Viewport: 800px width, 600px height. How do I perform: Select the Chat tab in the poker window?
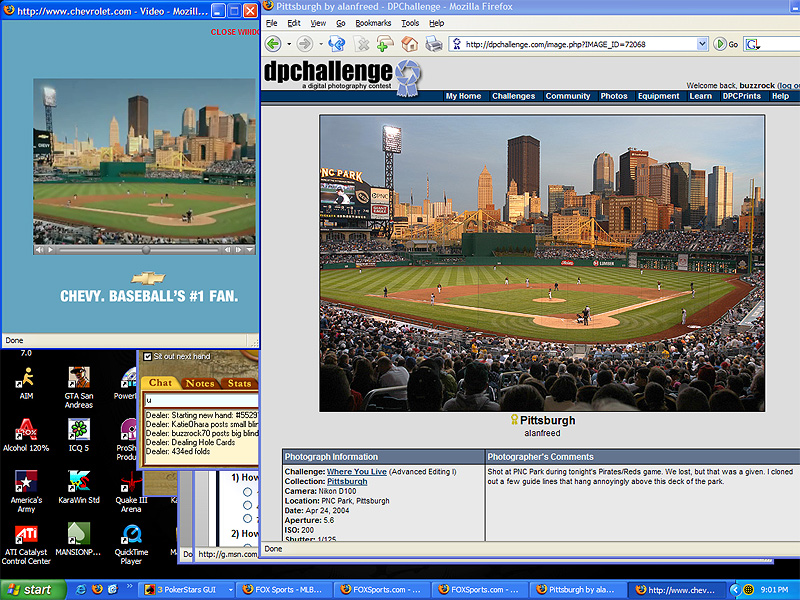[x=160, y=383]
